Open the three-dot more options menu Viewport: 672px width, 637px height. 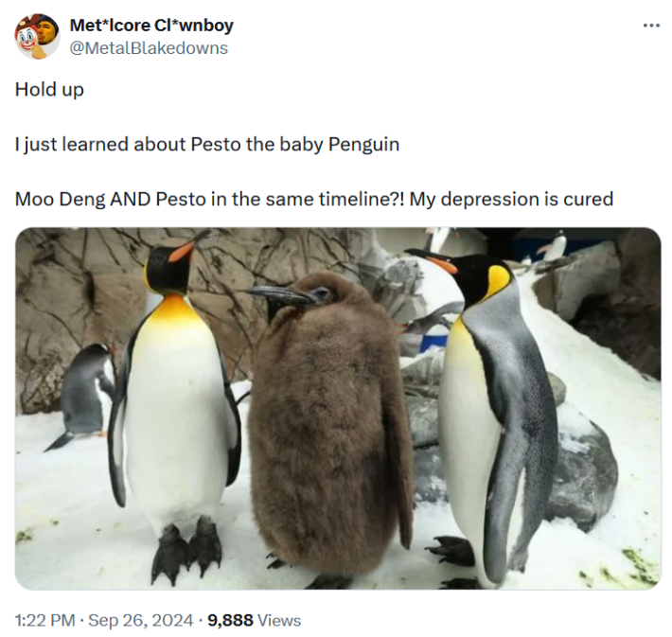coord(651,27)
